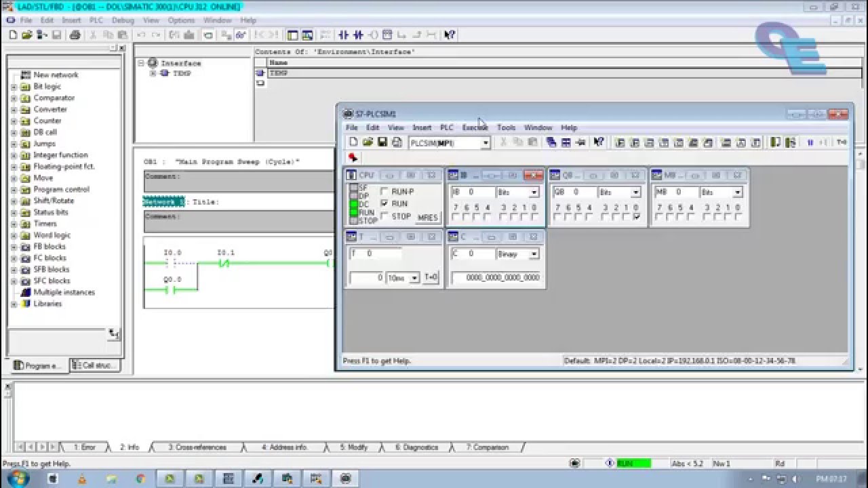Select New network in the element tree
The width and height of the screenshot is (868, 488).
(x=56, y=75)
